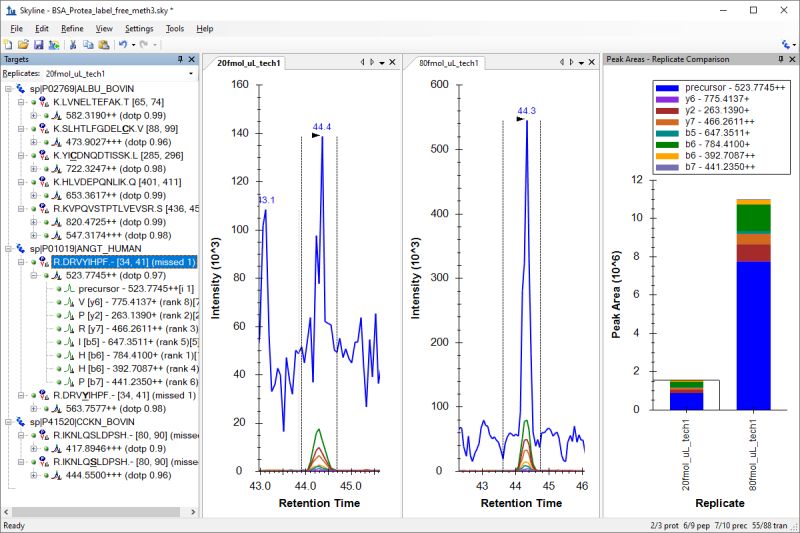Select the R.KVPQVSTPTLVEVSR.S peptide
The image size is (800, 533).
pos(126,209)
